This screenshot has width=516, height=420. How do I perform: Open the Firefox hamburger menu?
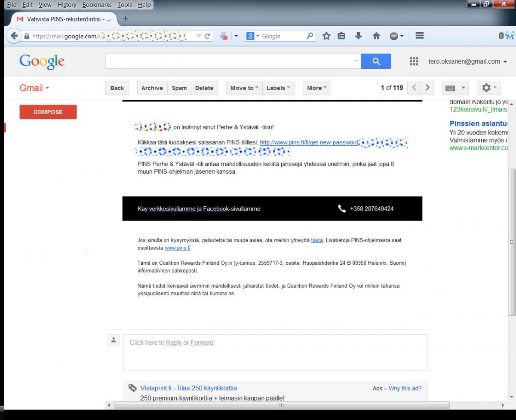pyautogui.click(x=420, y=36)
